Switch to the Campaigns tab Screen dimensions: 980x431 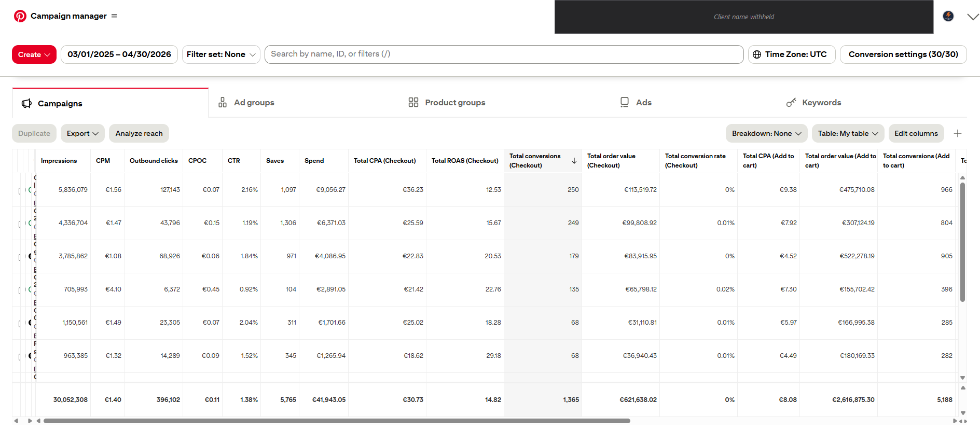[111, 103]
